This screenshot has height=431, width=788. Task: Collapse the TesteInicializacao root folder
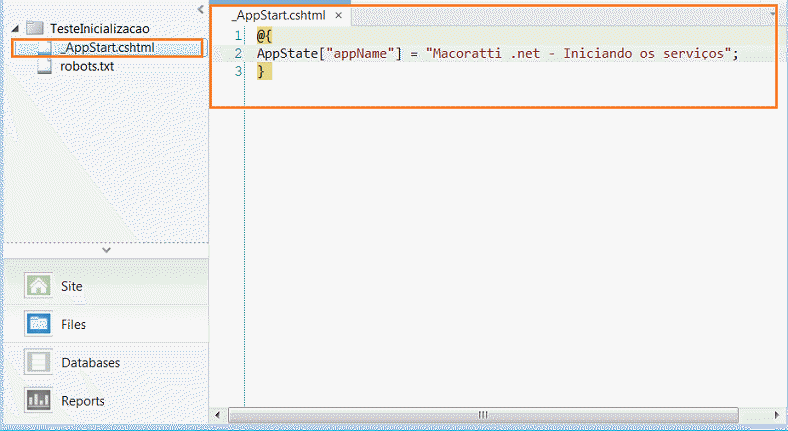coord(15,29)
